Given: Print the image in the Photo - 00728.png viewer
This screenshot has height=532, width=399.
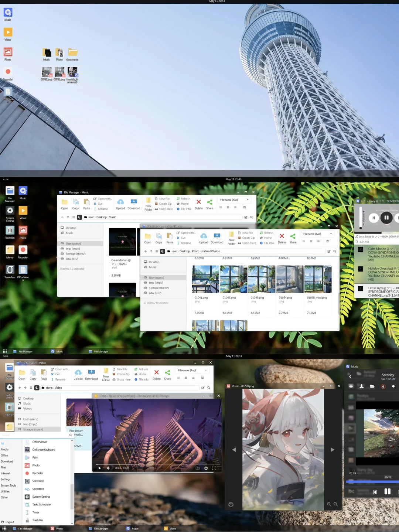Looking at the screenshot, I should point(231,504).
